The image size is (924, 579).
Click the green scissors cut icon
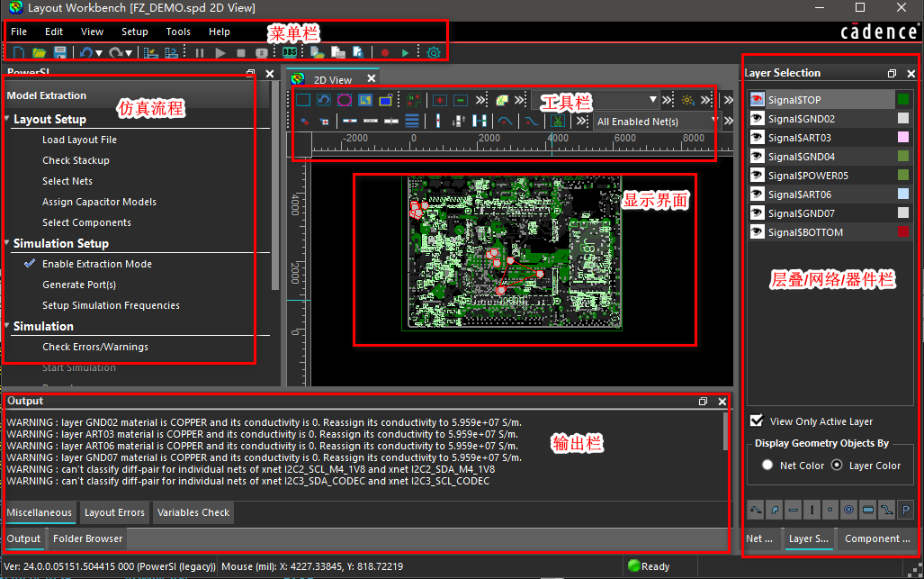point(558,122)
